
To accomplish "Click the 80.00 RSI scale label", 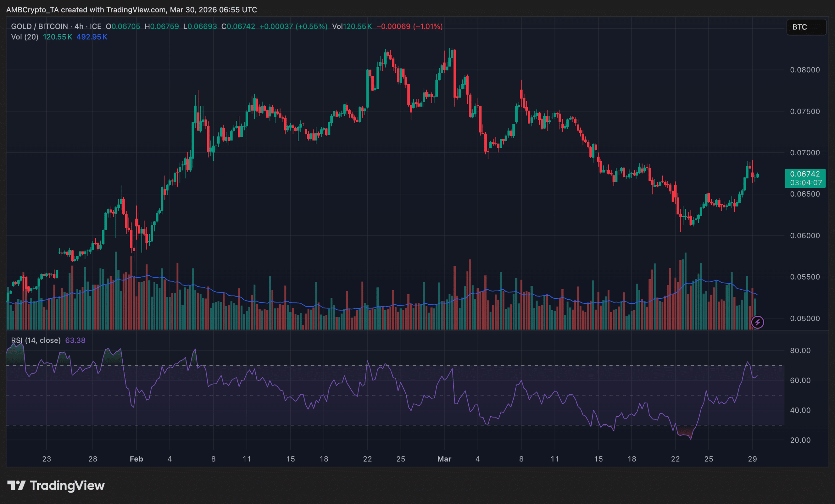I will coord(800,350).
